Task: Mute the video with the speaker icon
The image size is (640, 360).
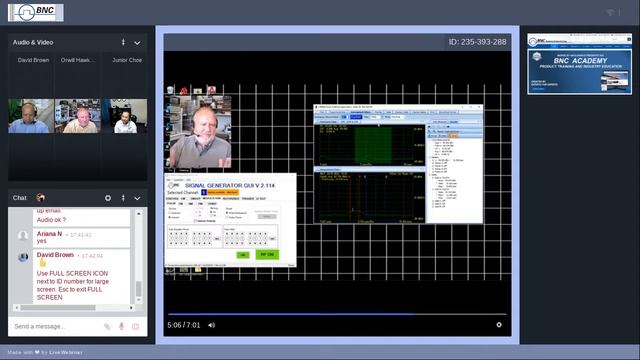Action: (x=211, y=325)
